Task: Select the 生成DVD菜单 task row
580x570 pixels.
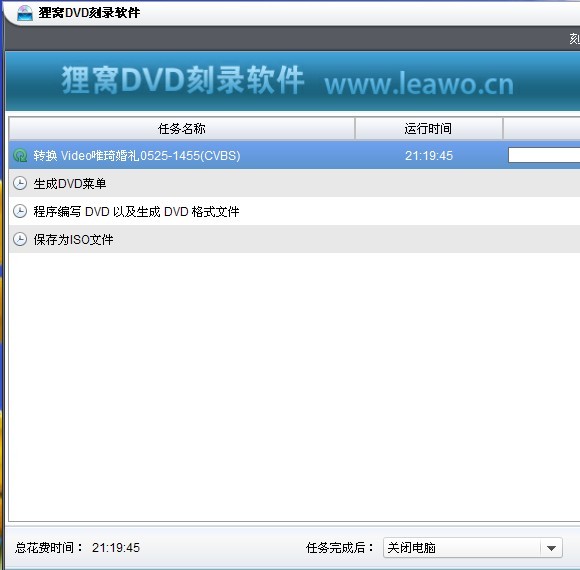Action: point(294,183)
